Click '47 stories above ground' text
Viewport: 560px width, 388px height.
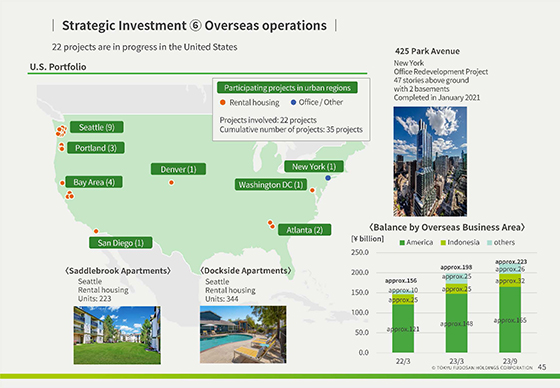(x=431, y=80)
